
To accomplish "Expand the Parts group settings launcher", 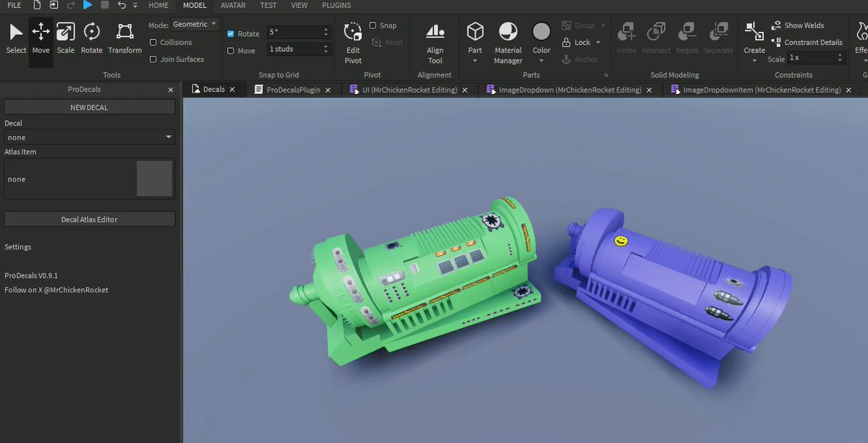I will pos(605,75).
